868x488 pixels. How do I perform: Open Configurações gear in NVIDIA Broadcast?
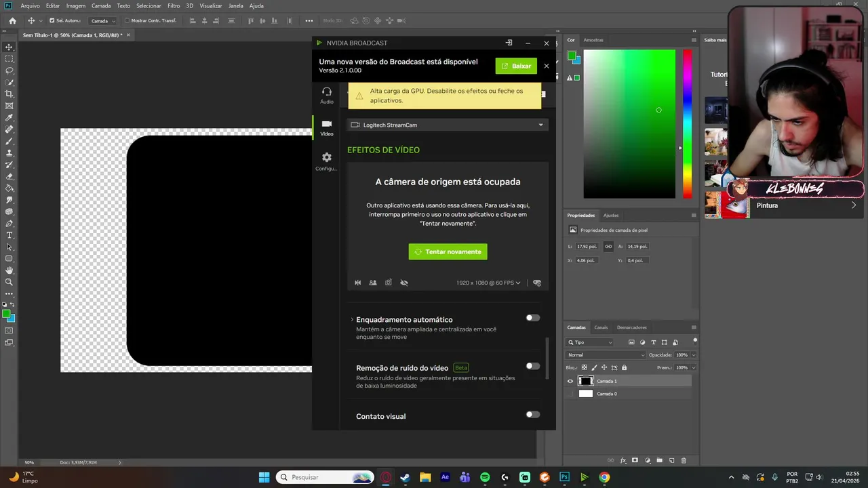click(x=327, y=161)
